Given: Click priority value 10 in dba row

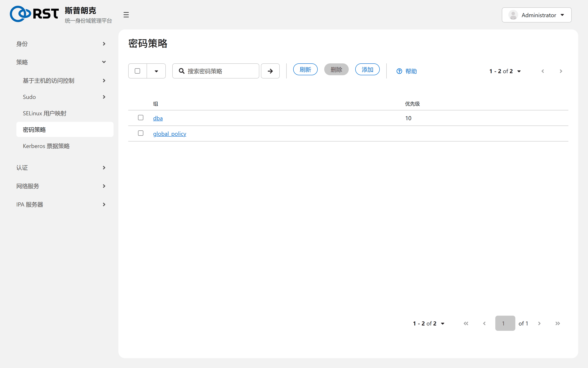Looking at the screenshot, I should coord(408,118).
